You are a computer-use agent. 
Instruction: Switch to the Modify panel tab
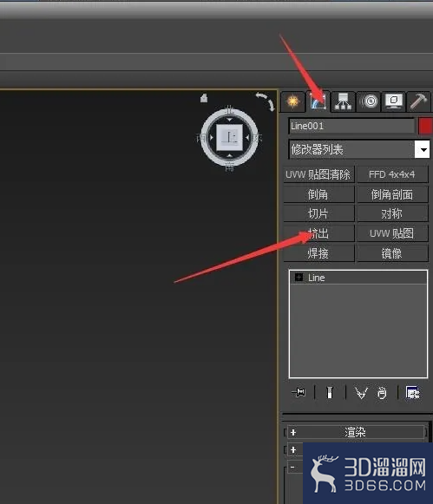click(318, 101)
